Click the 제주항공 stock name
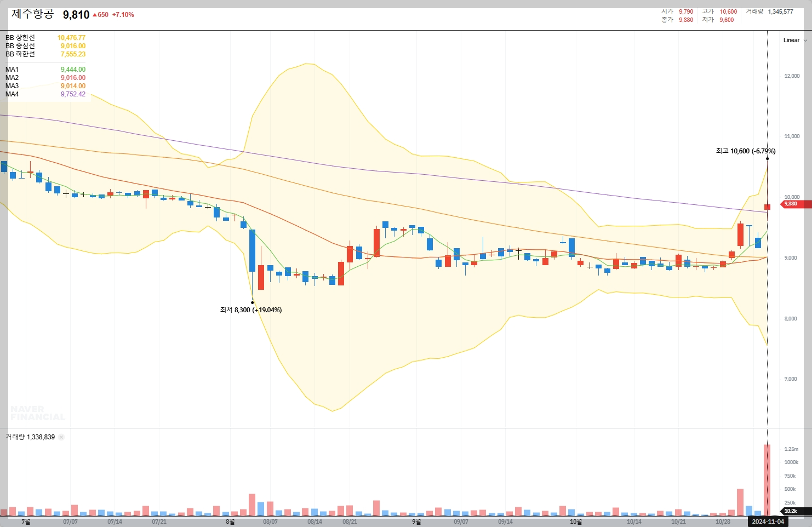The height and width of the screenshot is (527, 812). click(x=33, y=14)
